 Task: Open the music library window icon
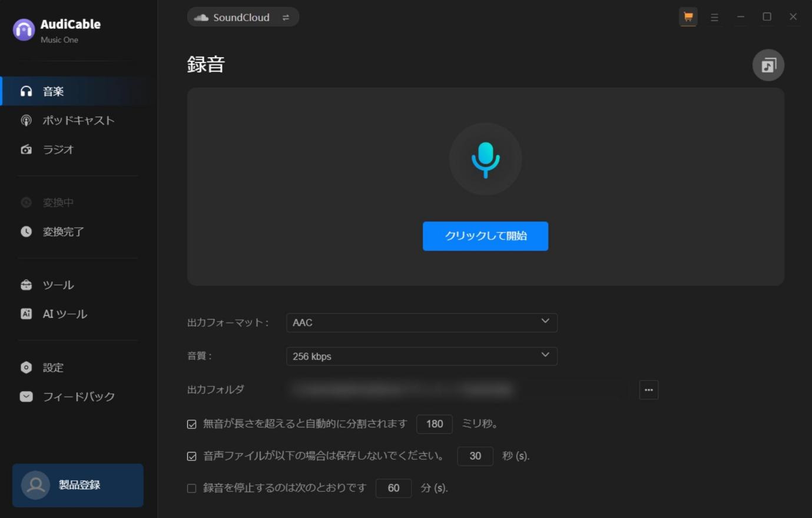768,65
